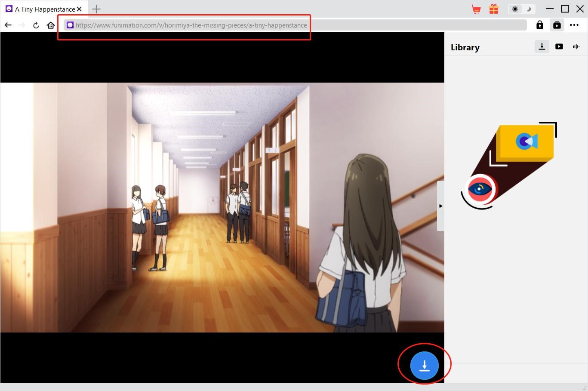
Task: Open the three-dot more options menu
Action: point(574,25)
